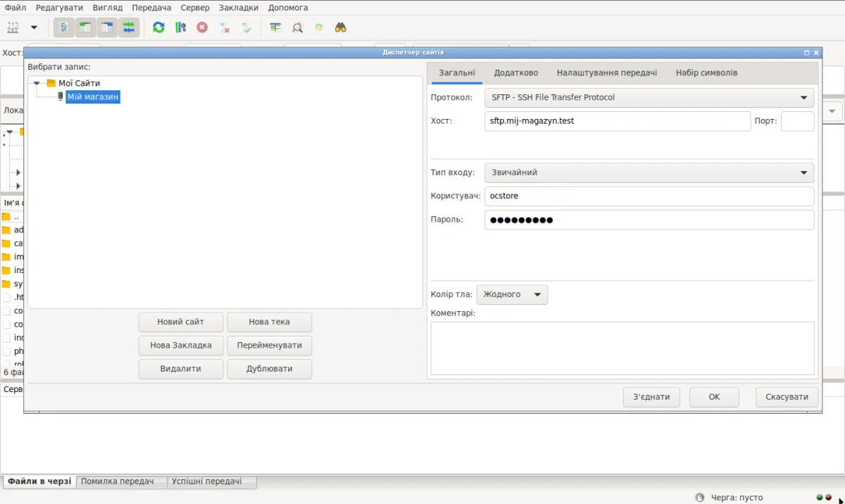Select the Мої Сайти folder
The image size is (845, 504).
point(79,83)
